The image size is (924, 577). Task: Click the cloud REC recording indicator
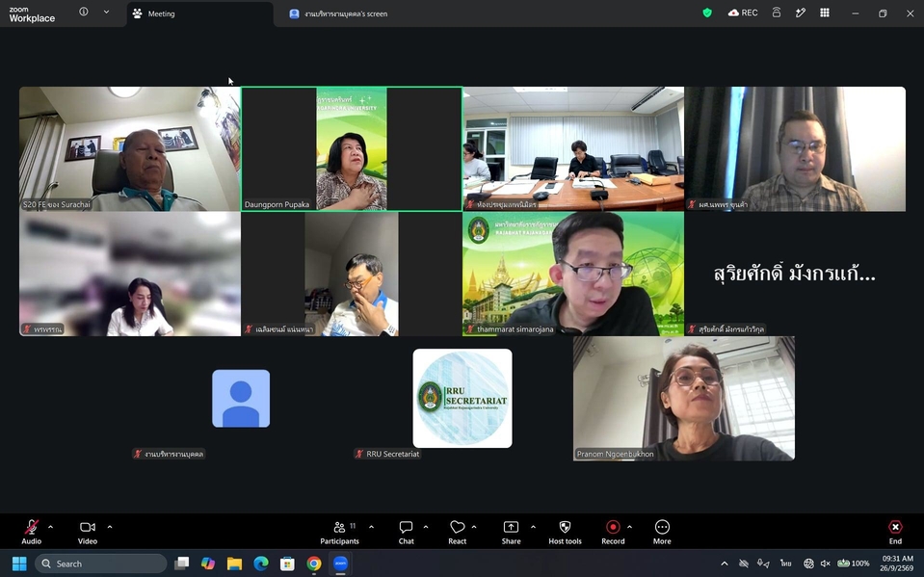pos(743,13)
